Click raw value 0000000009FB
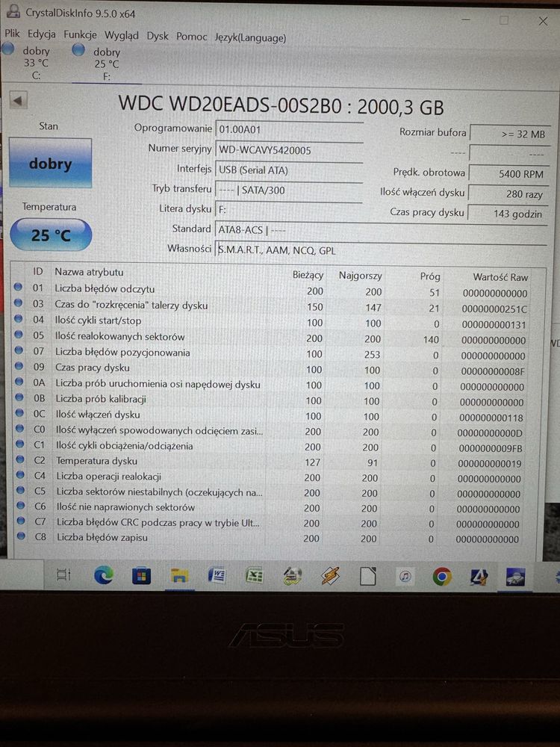Image resolution: width=560 pixels, height=747 pixels. 490,448
